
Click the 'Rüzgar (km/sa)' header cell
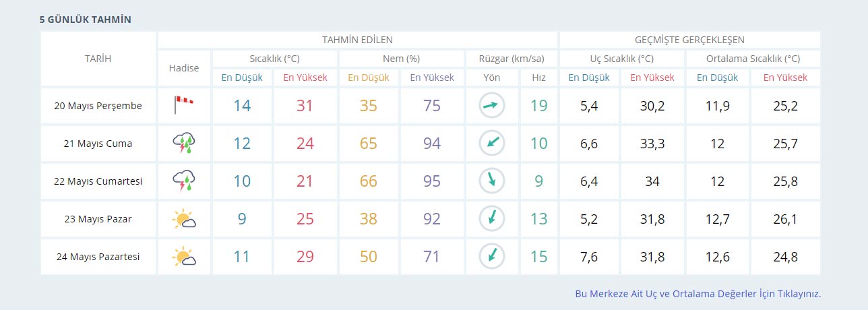511,59
